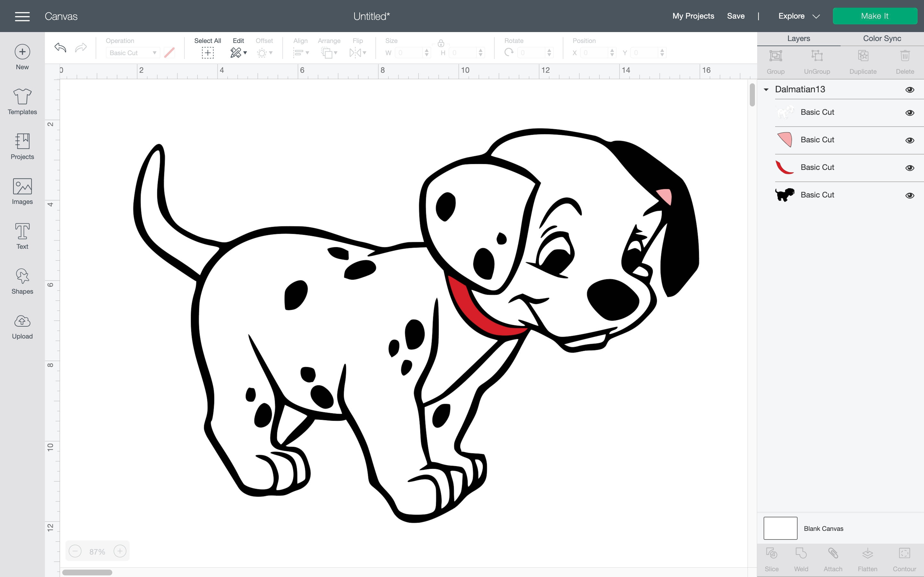
Task: Click the Slice tool
Action: point(772,558)
